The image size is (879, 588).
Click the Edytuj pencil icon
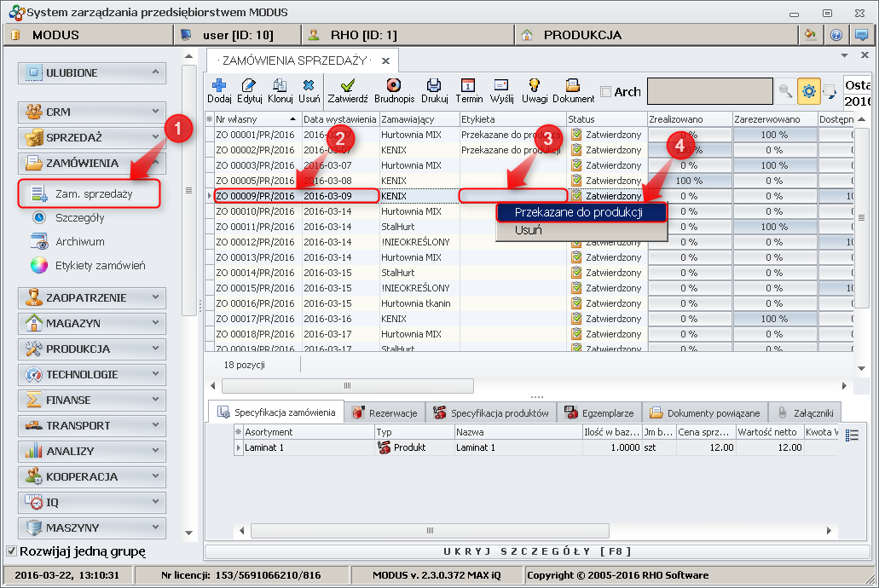click(x=249, y=85)
